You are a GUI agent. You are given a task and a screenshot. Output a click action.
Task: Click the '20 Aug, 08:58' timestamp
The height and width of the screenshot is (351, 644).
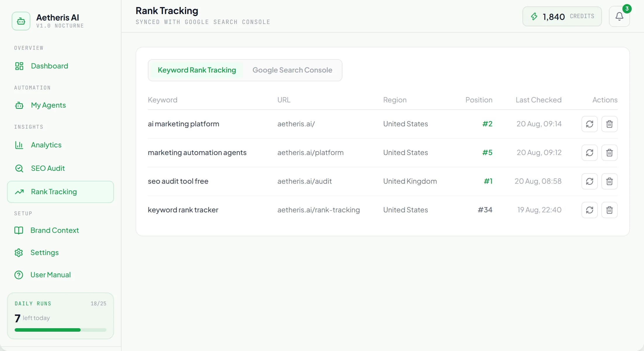pyautogui.click(x=538, y=181)
